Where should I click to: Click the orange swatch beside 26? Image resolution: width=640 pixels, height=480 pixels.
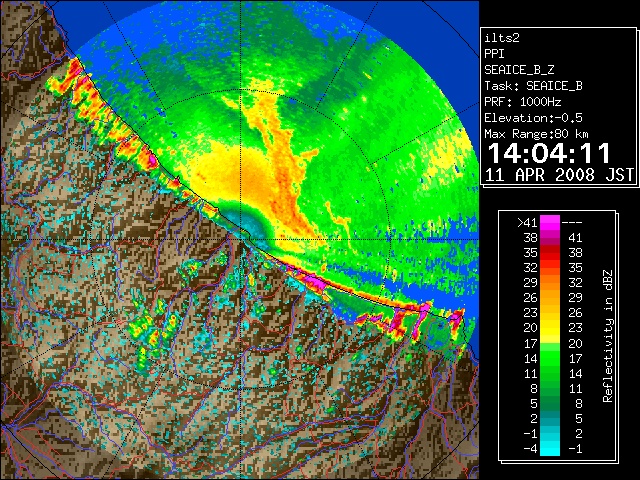(550, 298)
